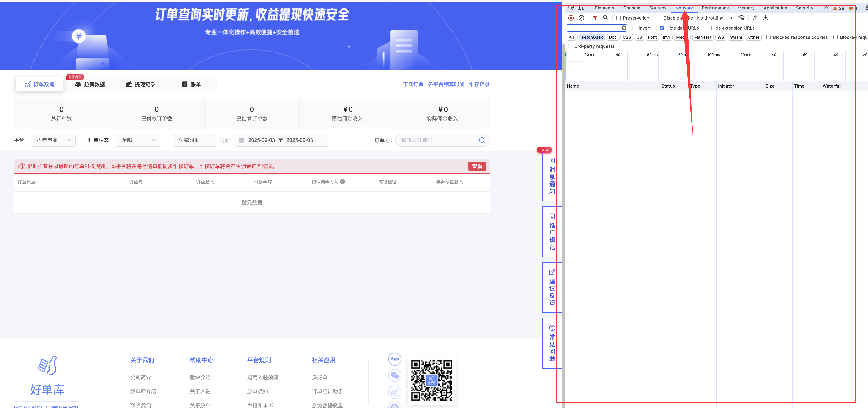Click the export HAR download icon
This screenshot has width=868, height=408.
point(766,18)
